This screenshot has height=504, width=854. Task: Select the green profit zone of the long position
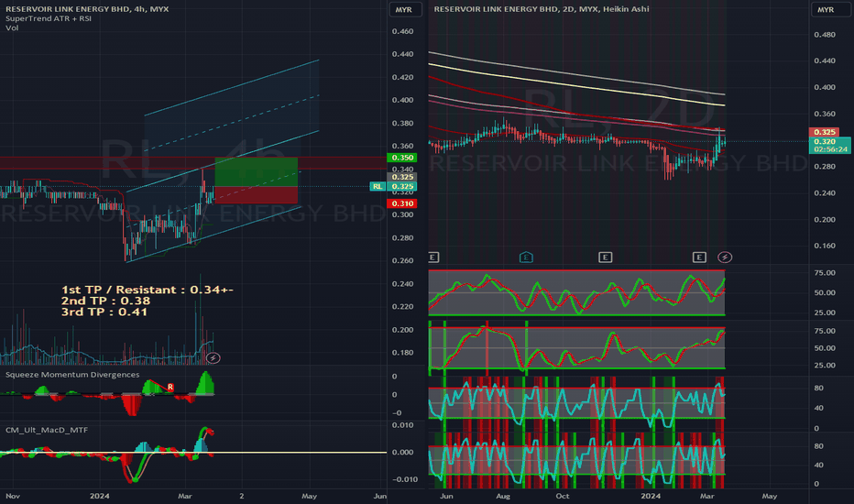(257, 172)
